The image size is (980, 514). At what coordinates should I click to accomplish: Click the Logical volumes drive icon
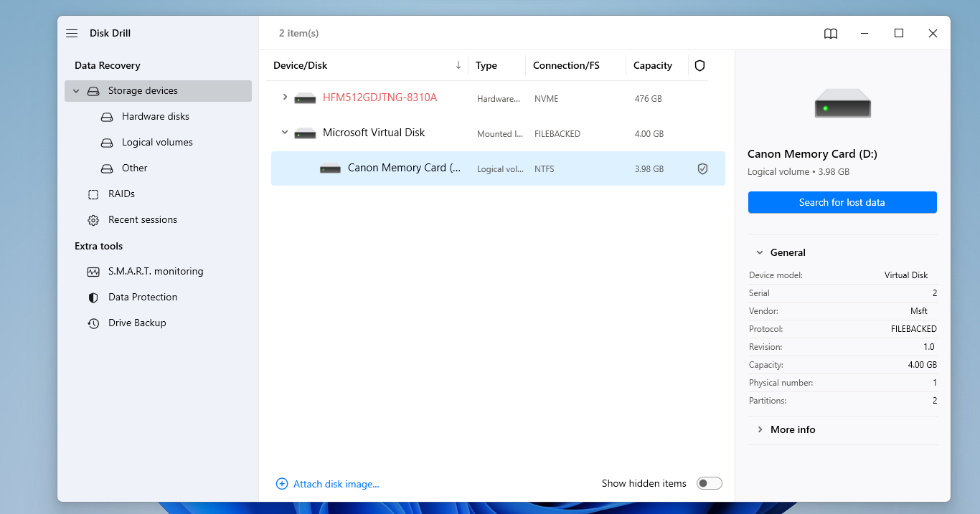107,143
